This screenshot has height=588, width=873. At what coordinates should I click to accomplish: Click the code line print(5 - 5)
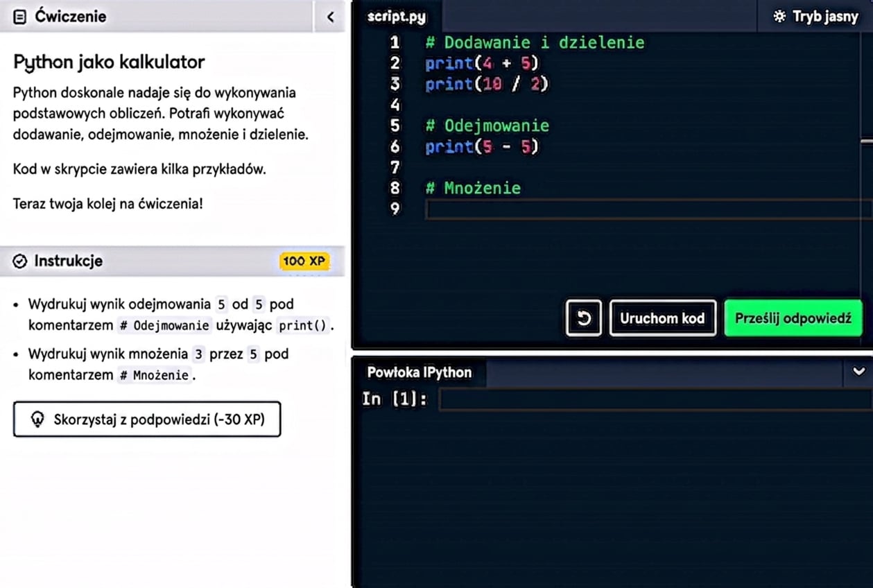[x=482, y=146]
